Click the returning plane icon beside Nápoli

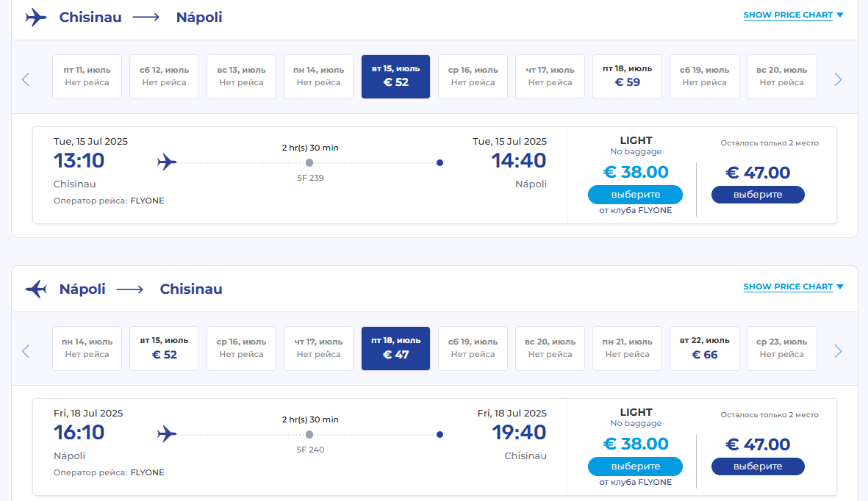(x=36, y=289)
